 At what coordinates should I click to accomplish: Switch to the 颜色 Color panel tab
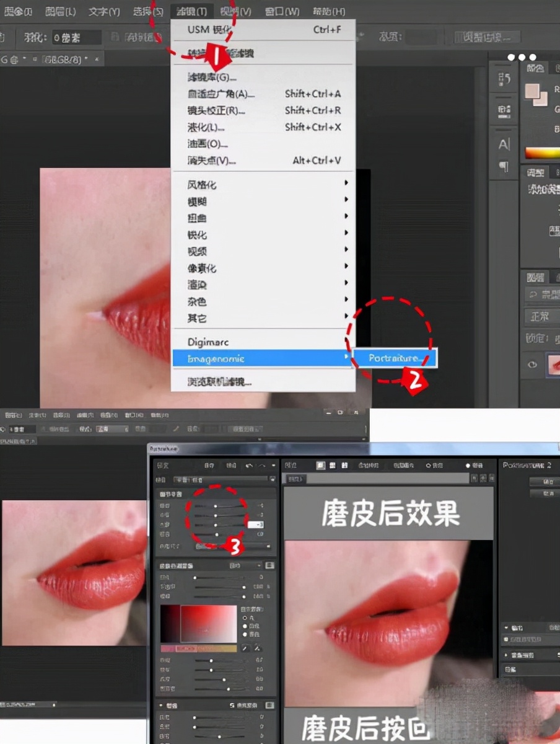pos(535,69)
